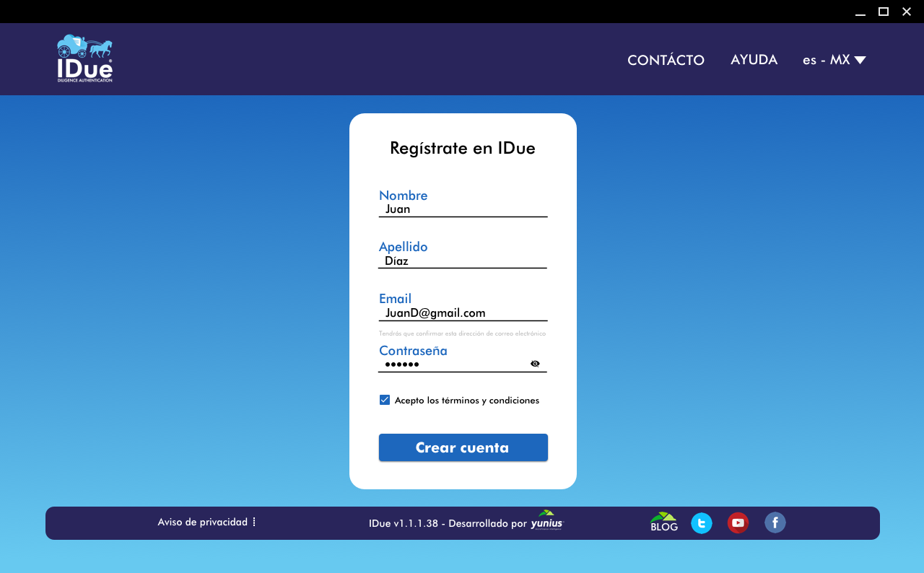Open the Aviso de privacidad link

click(202, 522)
